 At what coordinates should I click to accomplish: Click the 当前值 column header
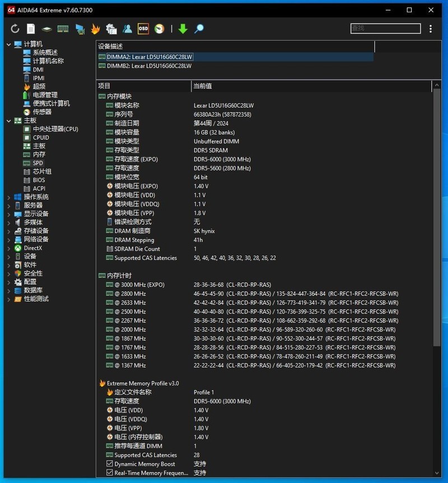click(x=202, y=86)
